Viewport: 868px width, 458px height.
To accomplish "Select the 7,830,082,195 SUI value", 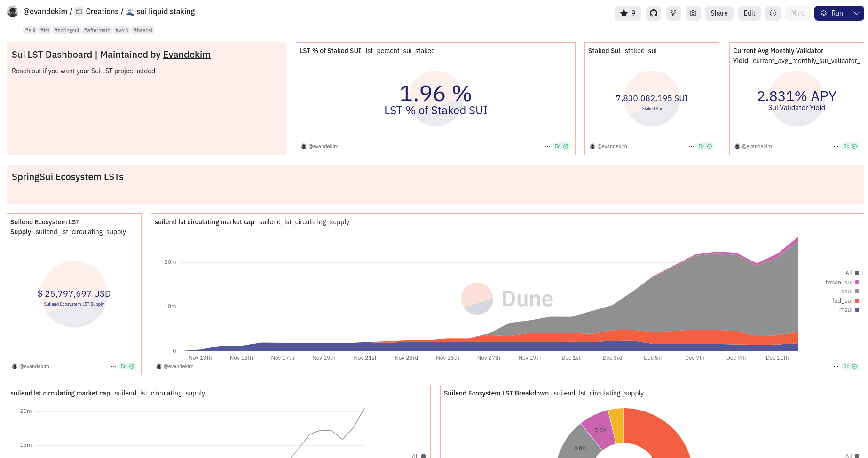I will (x=652, y=98).
